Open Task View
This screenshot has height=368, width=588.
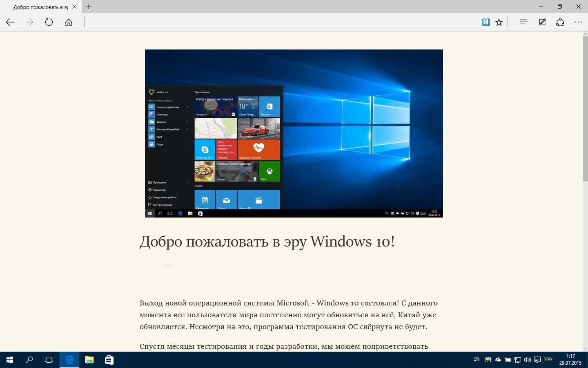tap(49, 360)
